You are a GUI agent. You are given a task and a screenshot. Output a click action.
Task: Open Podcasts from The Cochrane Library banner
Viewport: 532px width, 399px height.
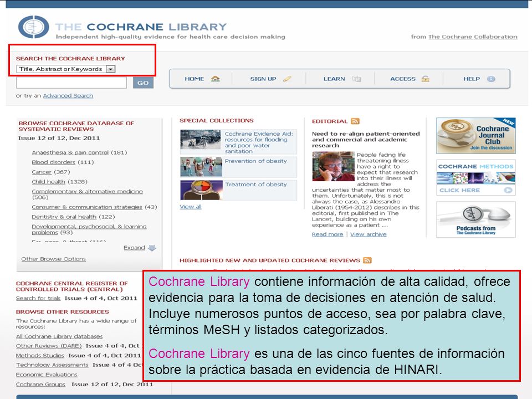pyautogui.click(x=476, y=219)
